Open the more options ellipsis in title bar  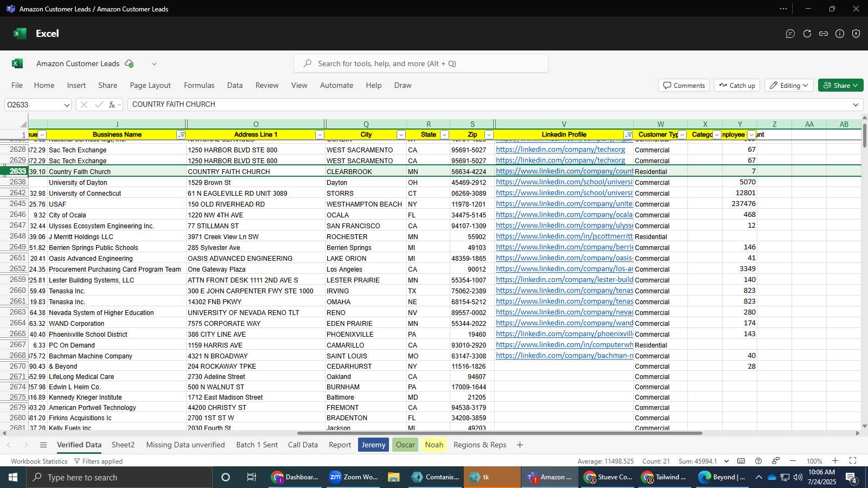[783, 9]
